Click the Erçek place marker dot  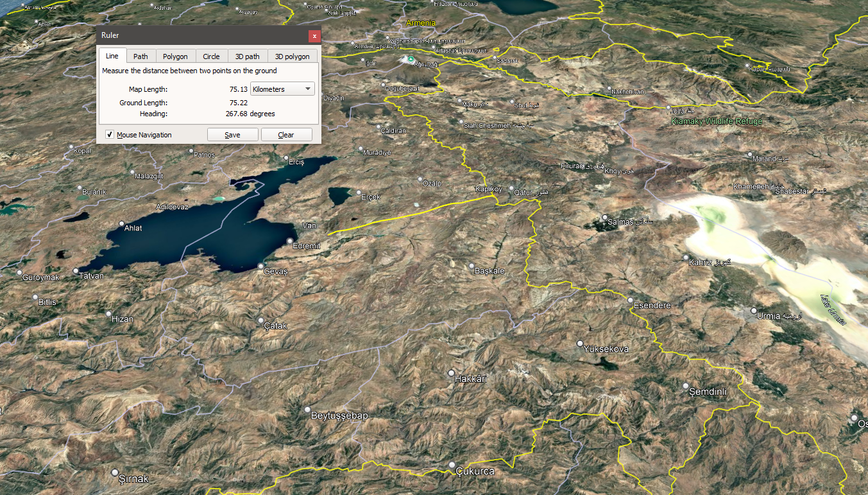[359, 192]
